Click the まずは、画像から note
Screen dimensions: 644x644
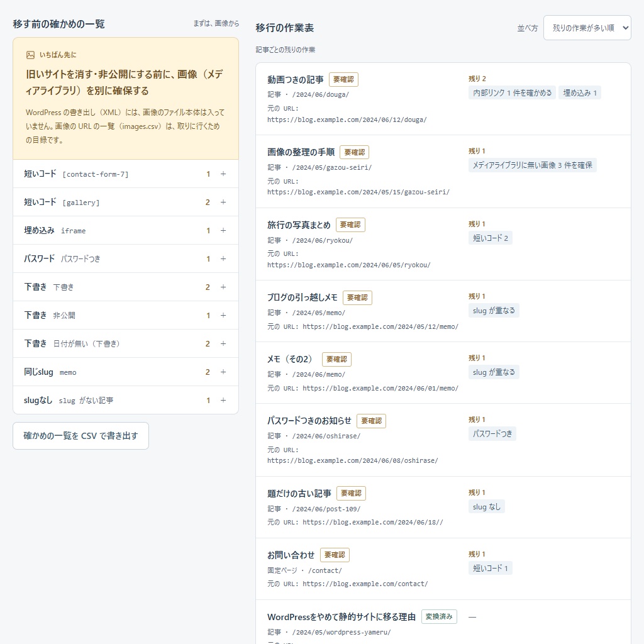coord(216,23)
